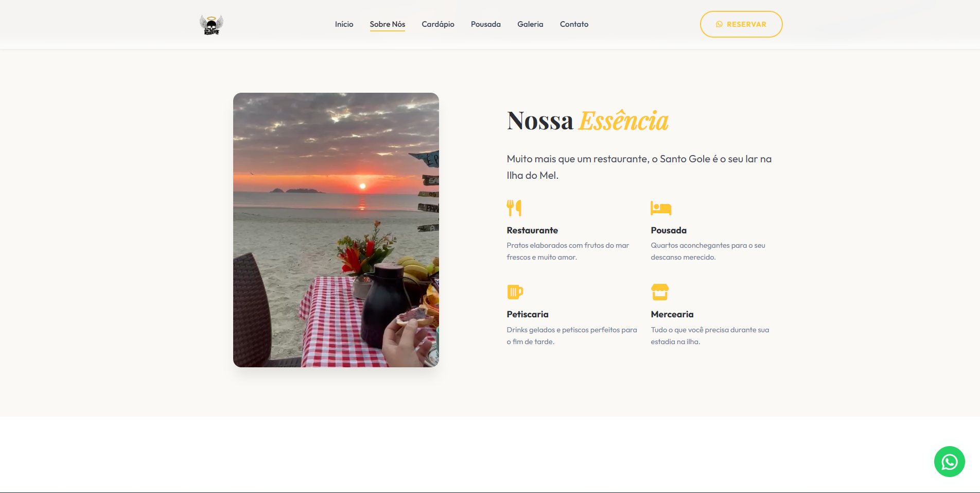Viewport: 980px width, 493px height.
Task: Click the 'Muito mais que um restaurante' paragraph
Action: pos(639,167)
